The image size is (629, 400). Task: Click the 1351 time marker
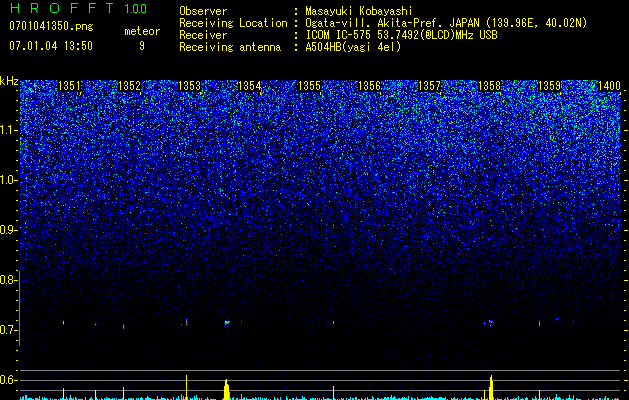pos(69,86)
